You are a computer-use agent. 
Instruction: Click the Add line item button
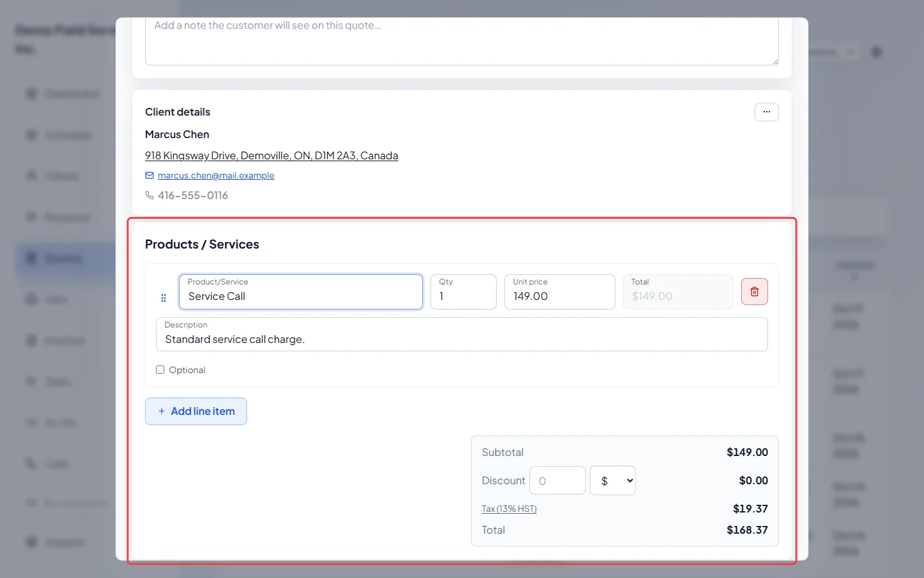(x=196, y=411)
